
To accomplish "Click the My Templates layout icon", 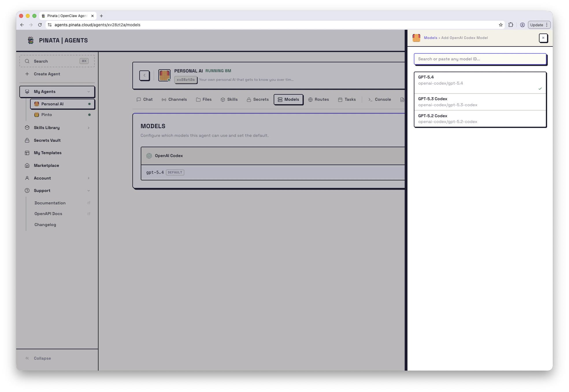I will 27,153.
